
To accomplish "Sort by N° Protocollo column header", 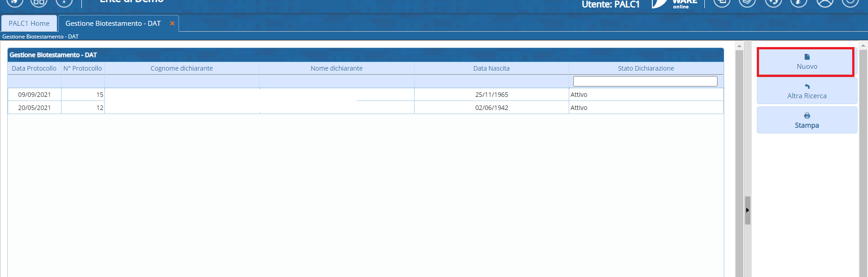I will click(83, 68).
